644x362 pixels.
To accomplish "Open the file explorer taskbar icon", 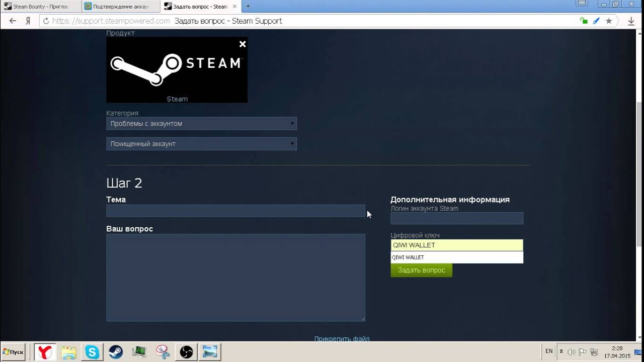I will click(x=68, y=352).
